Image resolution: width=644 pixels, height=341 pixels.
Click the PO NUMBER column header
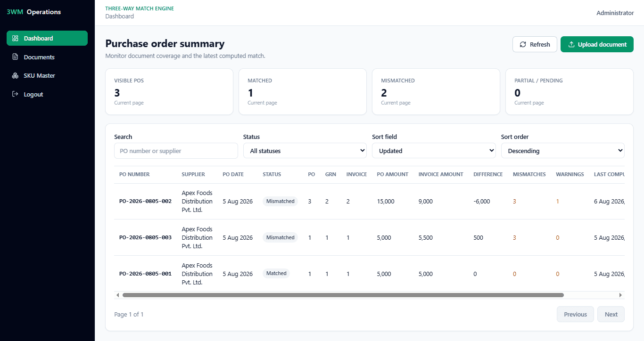(x=134, y=174)
